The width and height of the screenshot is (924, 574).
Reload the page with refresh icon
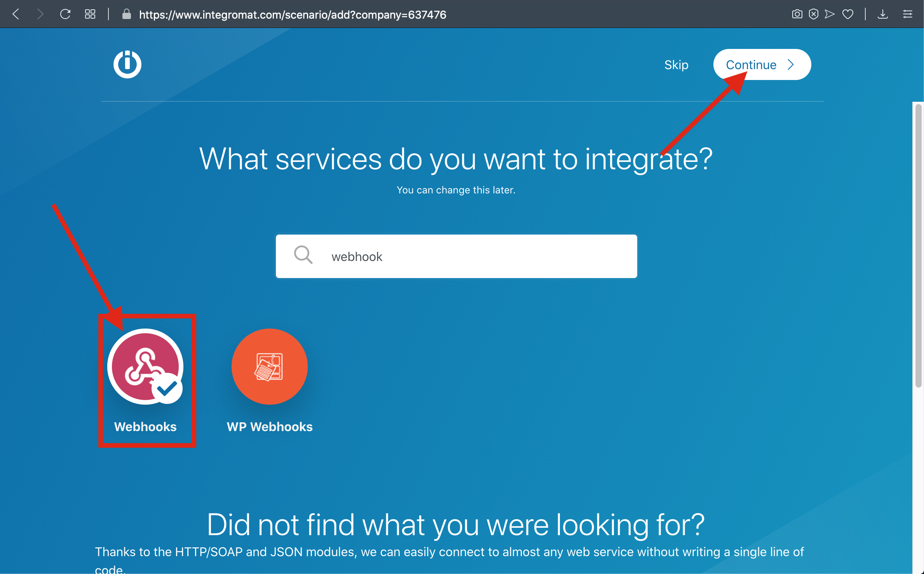65,14
